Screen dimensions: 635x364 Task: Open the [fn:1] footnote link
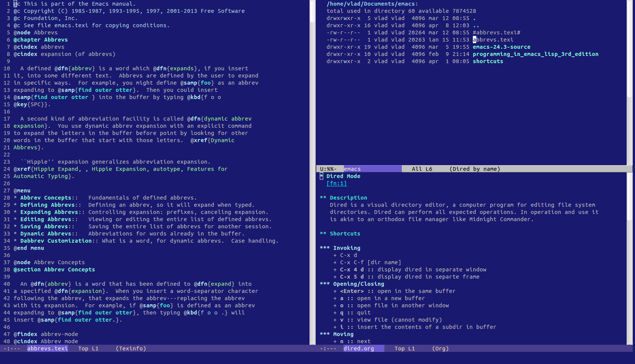click(336, 183)
